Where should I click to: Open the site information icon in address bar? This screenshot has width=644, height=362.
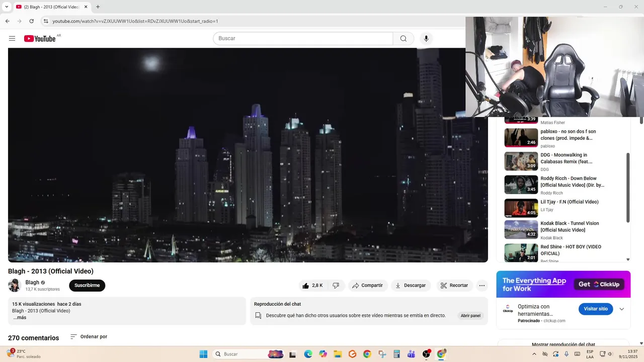(x=46, y=21)
